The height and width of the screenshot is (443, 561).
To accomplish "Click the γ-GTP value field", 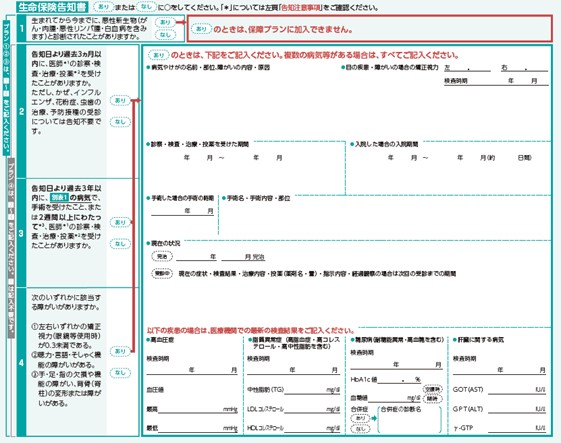I will tap(517, 428).
